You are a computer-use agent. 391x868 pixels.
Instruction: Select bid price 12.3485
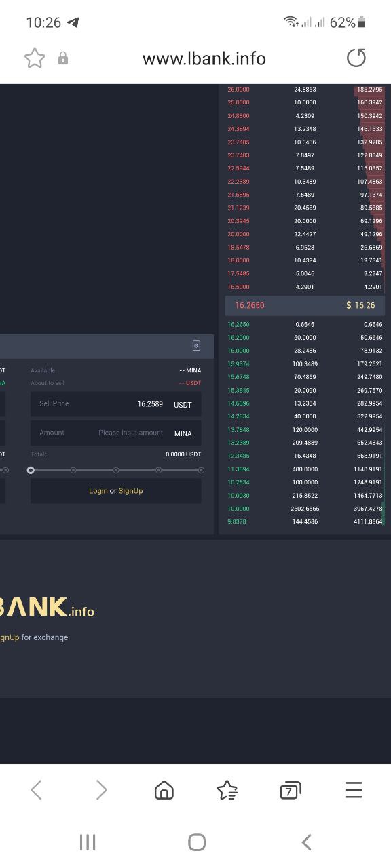(238, 456)
